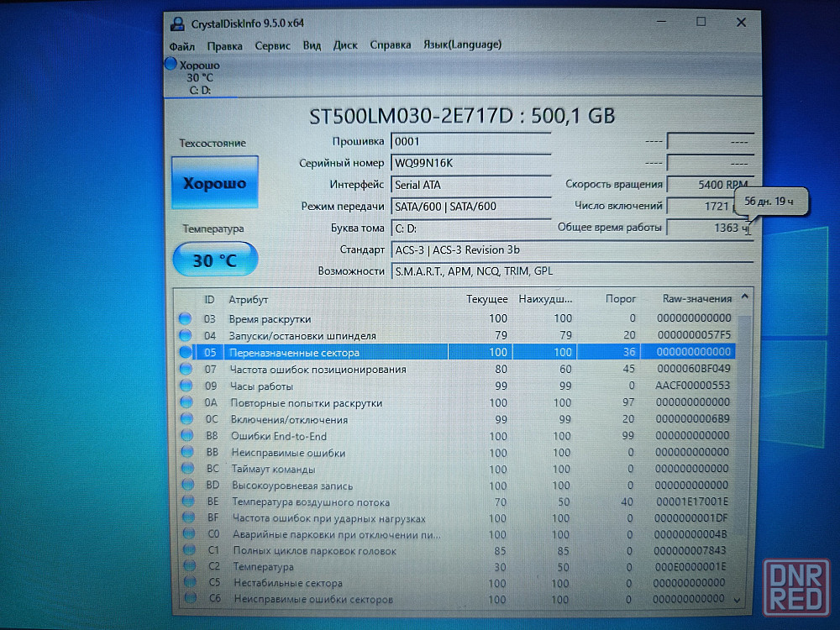Screen dimensions: 840x630
Task: Open the Вид menu
Action: pos(312,45)
